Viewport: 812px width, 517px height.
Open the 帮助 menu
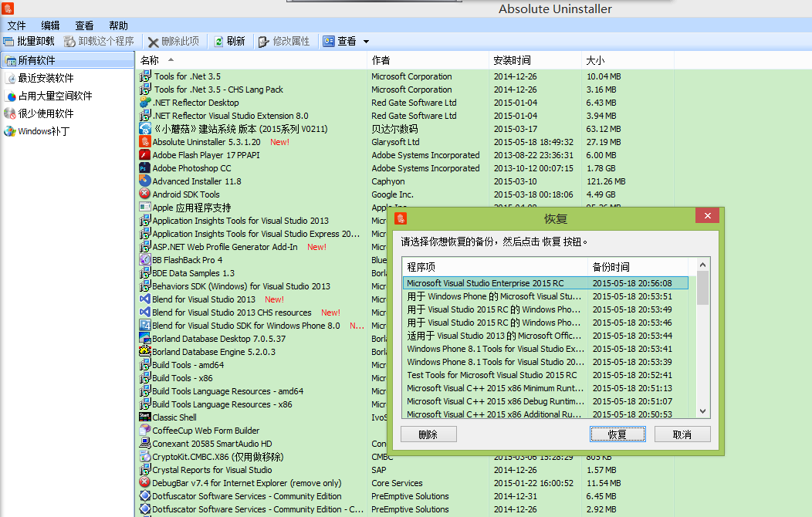pyautogui.click(x=118, y=25)
